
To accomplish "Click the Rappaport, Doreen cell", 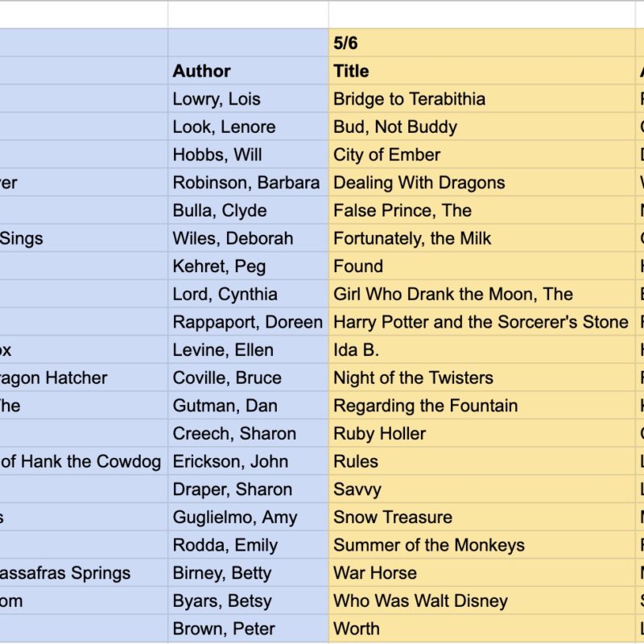I will (248, 322).
